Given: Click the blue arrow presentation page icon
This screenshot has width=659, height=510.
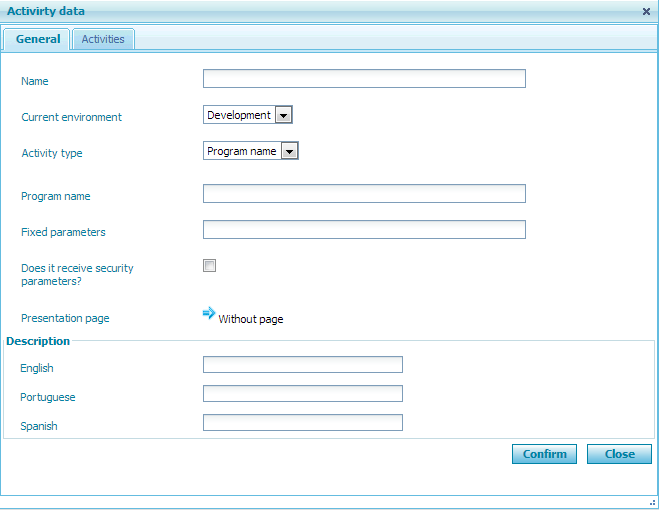Looking at the screenshot, I should pyautogui.click(x=209, y=313).
